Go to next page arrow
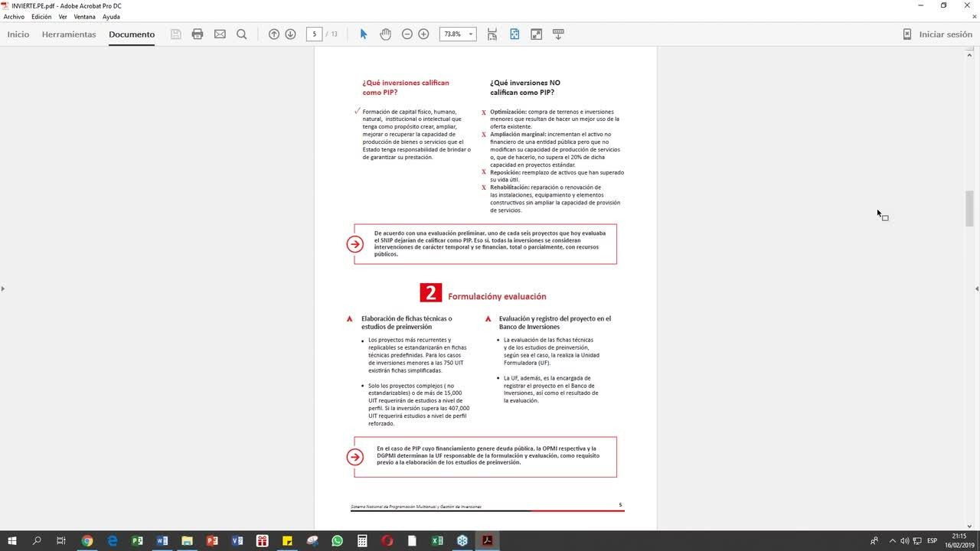Viewport: 980px width, 551px height. 290,34
